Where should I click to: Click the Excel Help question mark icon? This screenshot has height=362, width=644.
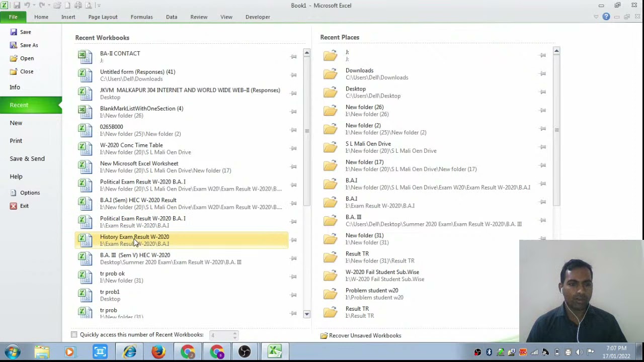pos(606,17)
